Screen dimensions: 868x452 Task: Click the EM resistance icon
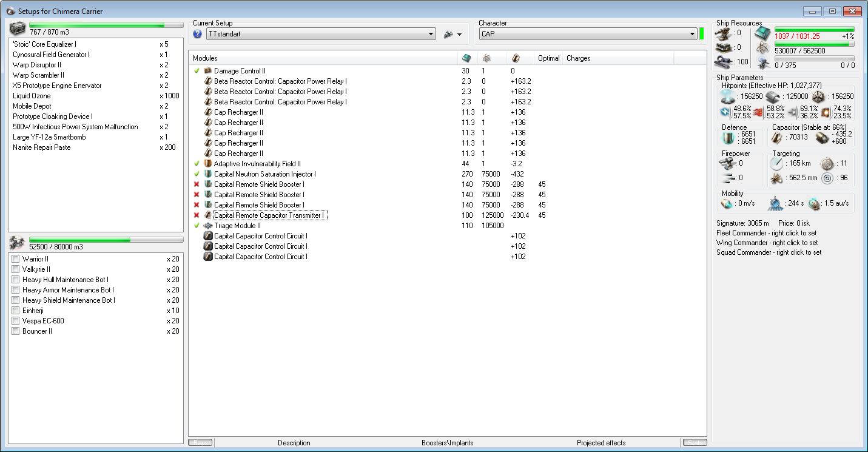pyautogui.click(x=724, y=112)
